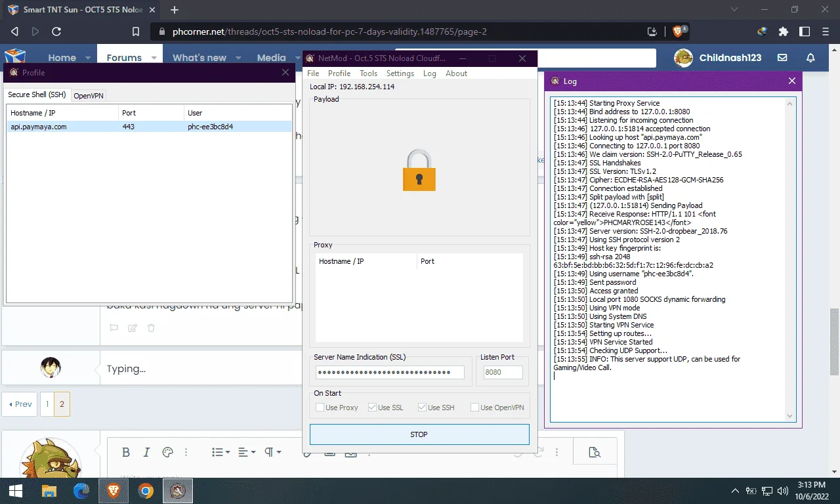The height and width of the screenshot is (504, 840).
Task: Reload the phcorner page
Action: (56, 31)
